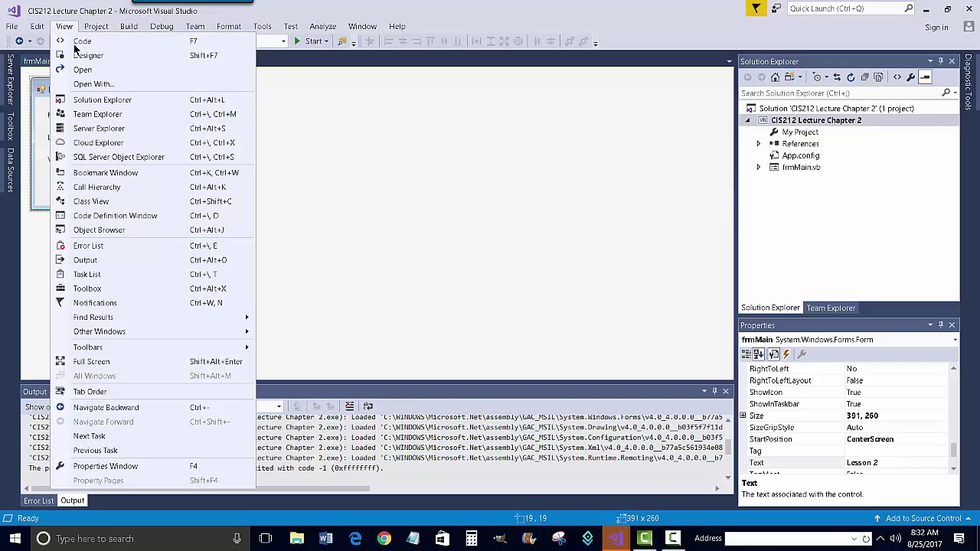The image size is (980, 551).
Task: Open Chrome from the taskbar
Action: point(384,539)
